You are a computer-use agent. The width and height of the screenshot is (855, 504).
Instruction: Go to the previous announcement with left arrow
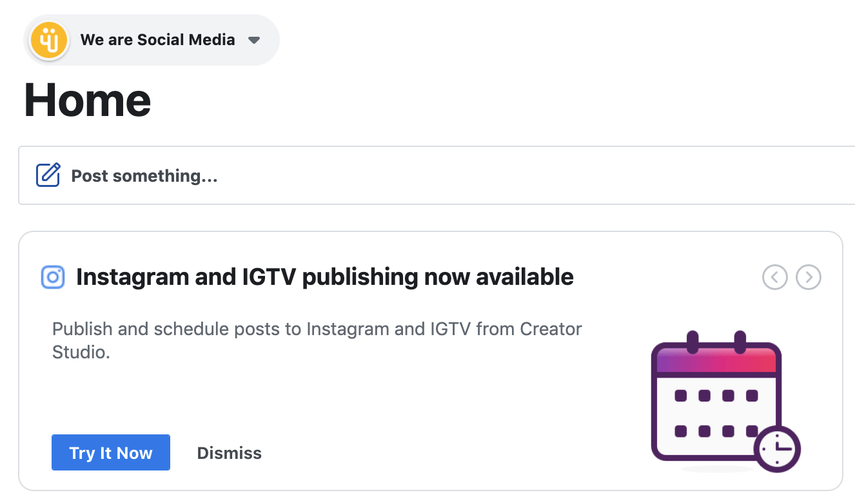(x=775, y=277)
